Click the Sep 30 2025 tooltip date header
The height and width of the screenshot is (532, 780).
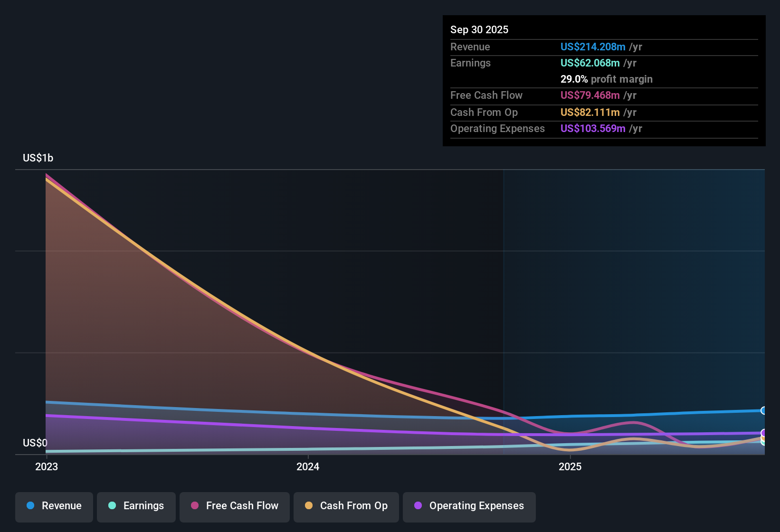[x=479, y=29]
